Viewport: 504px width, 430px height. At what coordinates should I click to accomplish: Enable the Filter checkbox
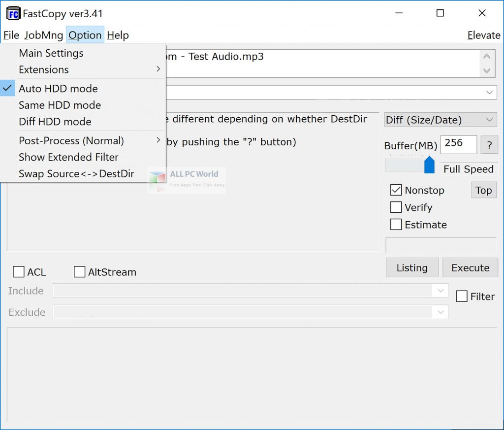[x=462, y=296]
